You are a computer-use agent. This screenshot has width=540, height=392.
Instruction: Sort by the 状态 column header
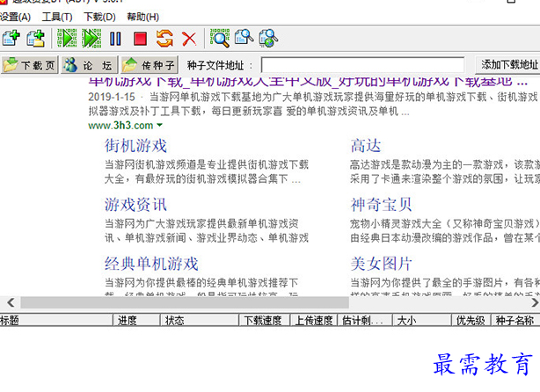pyautogui.click(x=200, y=321)
